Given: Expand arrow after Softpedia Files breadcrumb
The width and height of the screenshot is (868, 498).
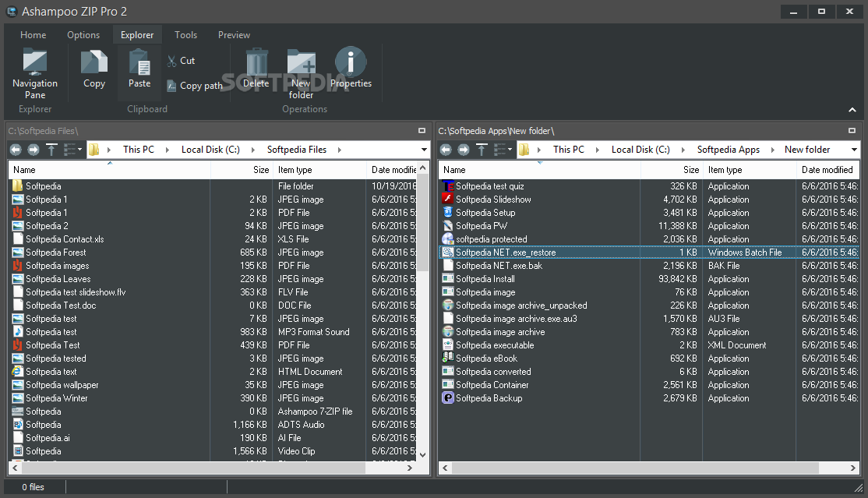Looking at the screenshot, I should coord(340,150).
